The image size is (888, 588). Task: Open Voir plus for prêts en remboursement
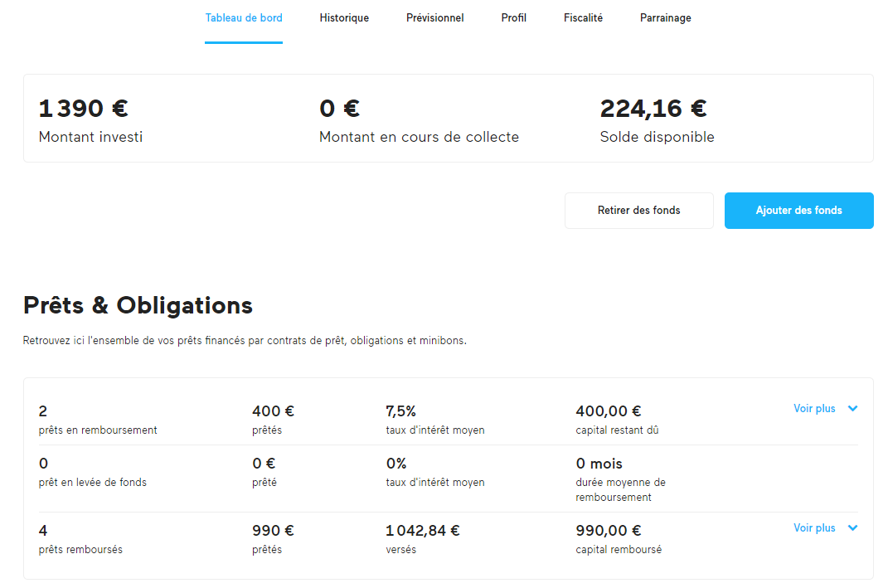814,408
